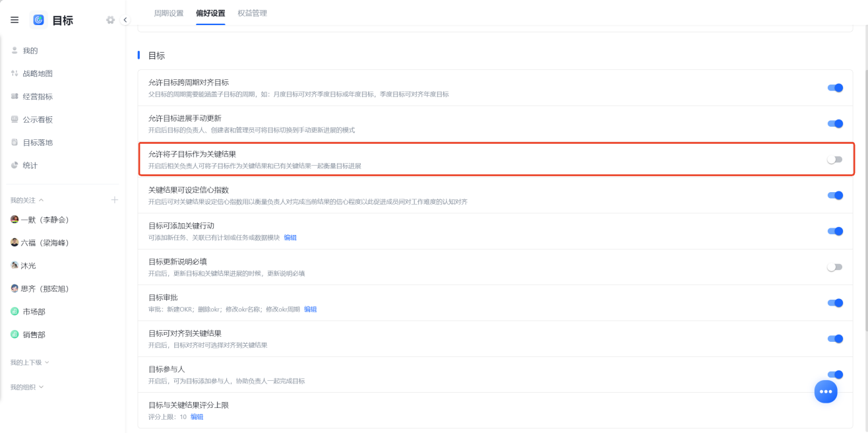This screenshot has height=433, width=868.
Task: Click avatar of 思齐（那宏旭）
Action: coord(15,288)
